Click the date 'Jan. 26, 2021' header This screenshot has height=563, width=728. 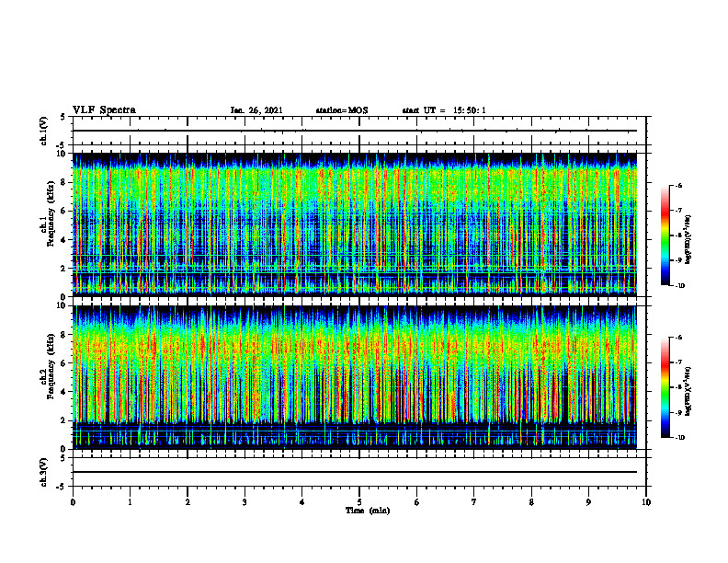[256, 110]
